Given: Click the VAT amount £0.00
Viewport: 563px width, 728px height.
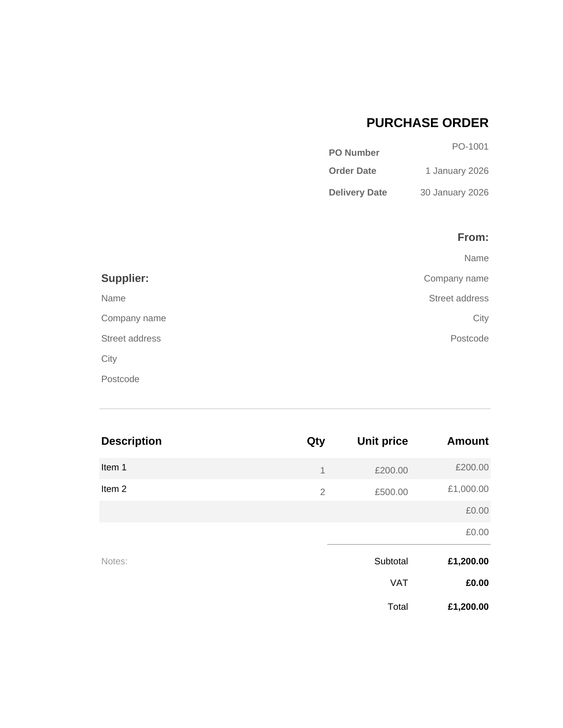Looking at the screenshot, I should click(477, 583).
